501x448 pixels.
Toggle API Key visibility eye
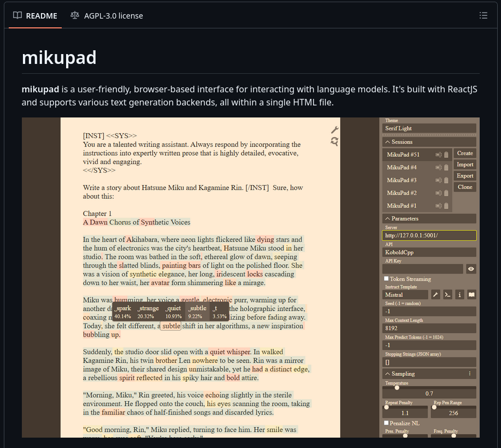tap(471, 269)
